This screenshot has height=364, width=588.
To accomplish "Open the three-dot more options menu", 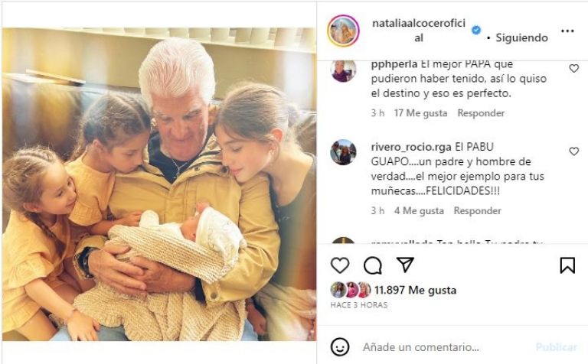I will pos(567,31).
